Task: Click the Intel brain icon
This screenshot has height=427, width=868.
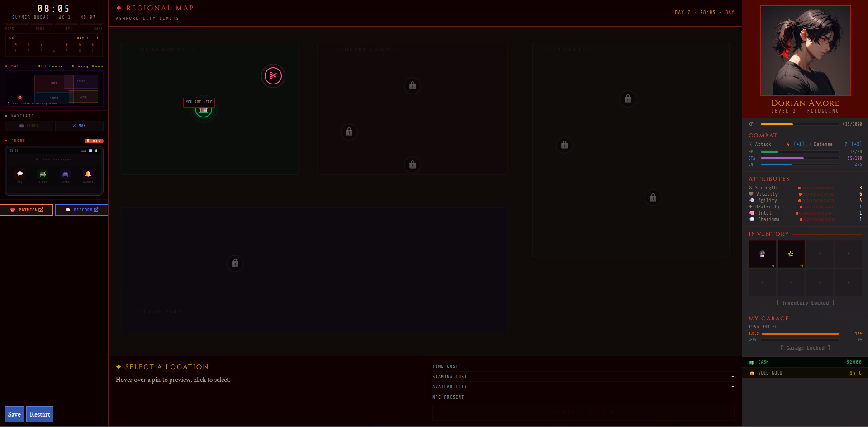Action: 752,213
